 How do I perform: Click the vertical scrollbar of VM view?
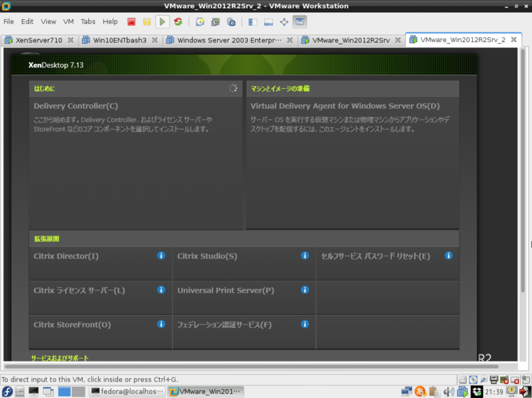pyautogui.click(x=523, y=170)
